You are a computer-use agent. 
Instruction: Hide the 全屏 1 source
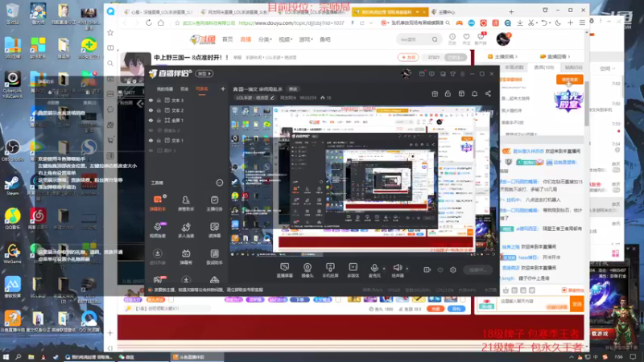(151, 120)
